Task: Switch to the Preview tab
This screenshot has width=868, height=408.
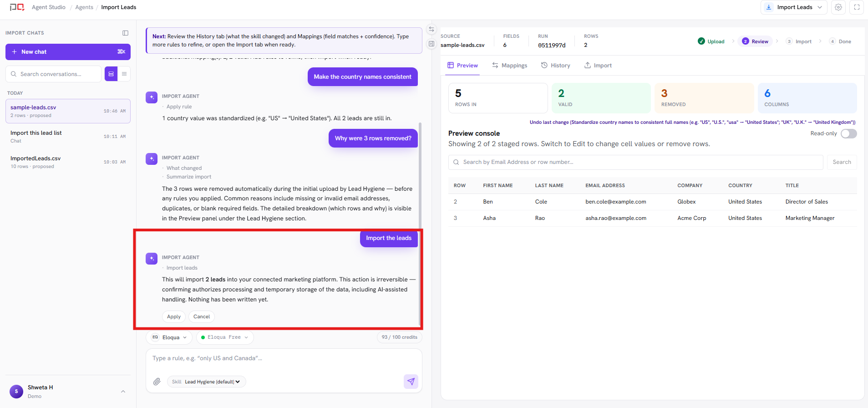Action: click(x=462, y=66)
